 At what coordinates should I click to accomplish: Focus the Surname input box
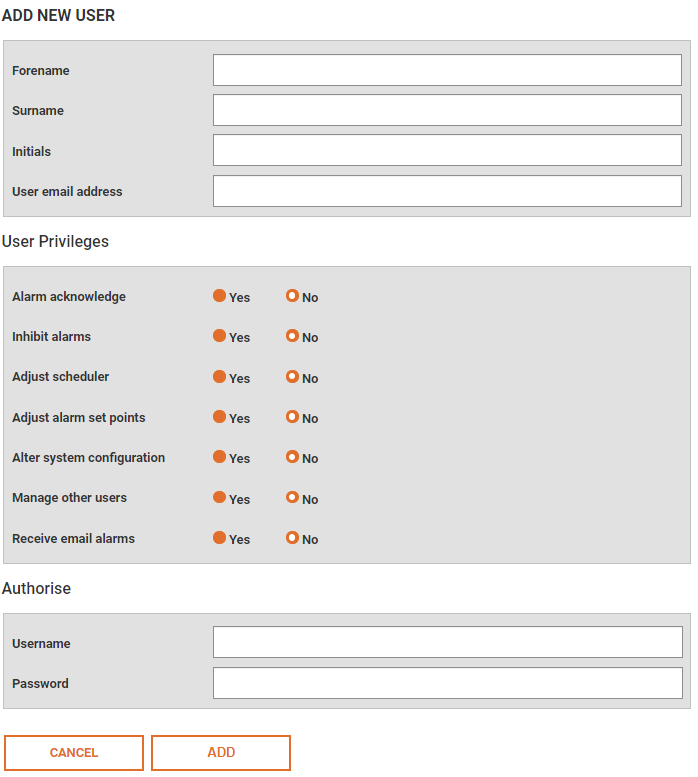pyautogui.click(x=447, y=110)
